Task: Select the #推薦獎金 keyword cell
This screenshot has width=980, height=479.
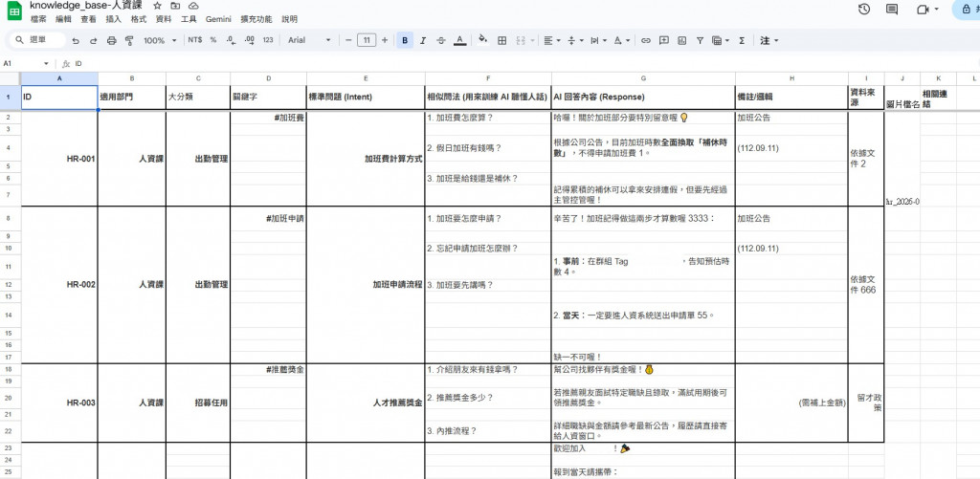Action: (268, 369)
